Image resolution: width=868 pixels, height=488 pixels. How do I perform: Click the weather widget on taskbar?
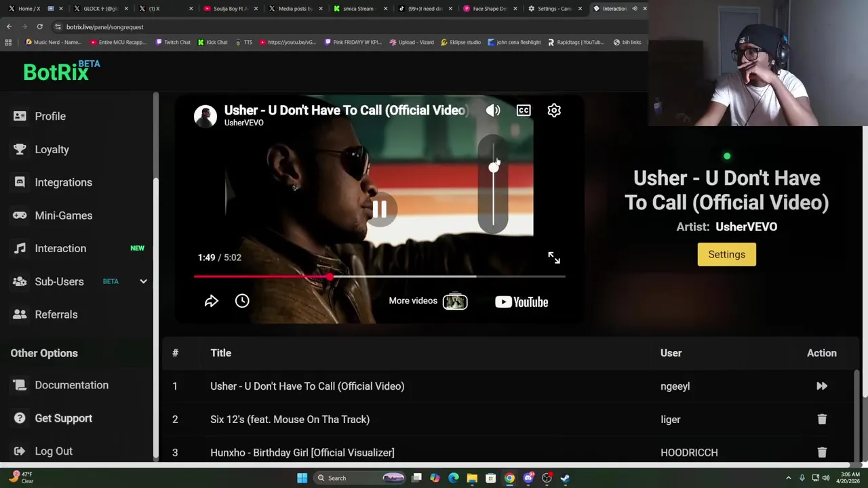tap(20, 478)
